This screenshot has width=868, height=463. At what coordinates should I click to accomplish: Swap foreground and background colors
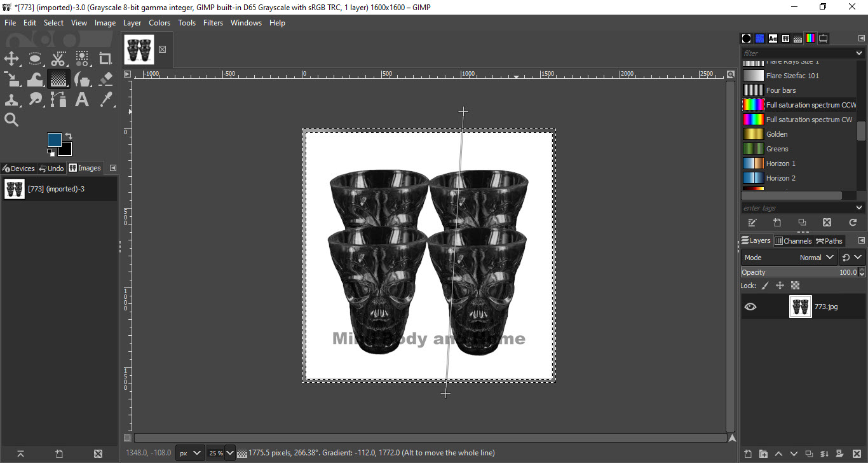[x=68, y=136]
